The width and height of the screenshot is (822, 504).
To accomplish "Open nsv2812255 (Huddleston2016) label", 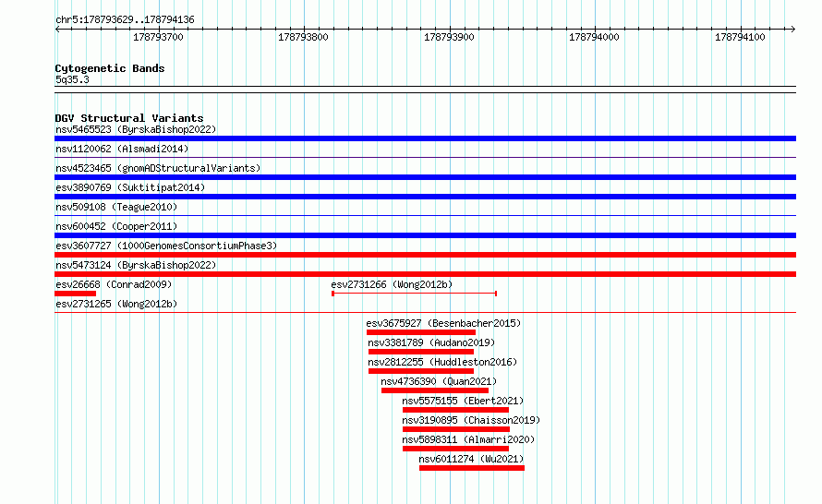I will (x=442, y=362).
